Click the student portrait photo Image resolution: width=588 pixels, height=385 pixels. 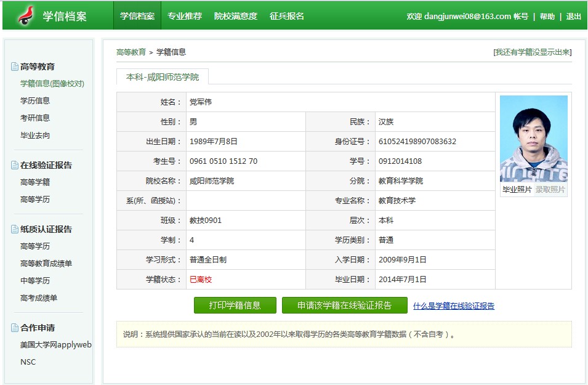coord(534,139)
